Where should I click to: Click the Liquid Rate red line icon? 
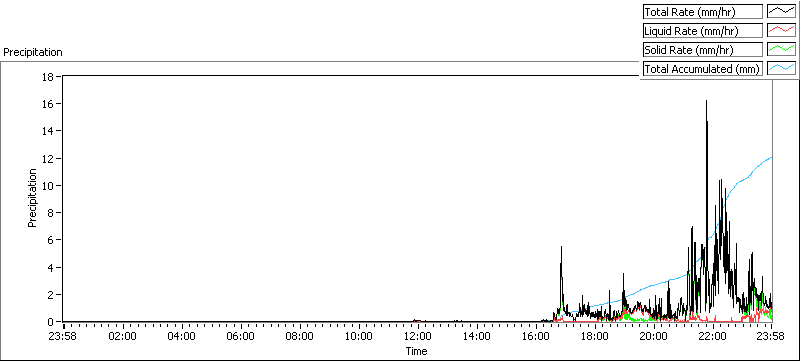[781, 31]
